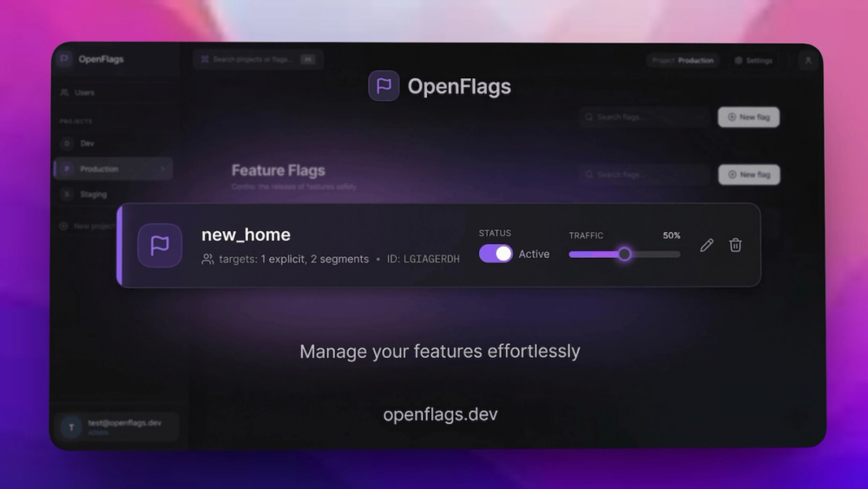868x489 pixels.
Task: Open Settings via gear icon
Action: 739,60
